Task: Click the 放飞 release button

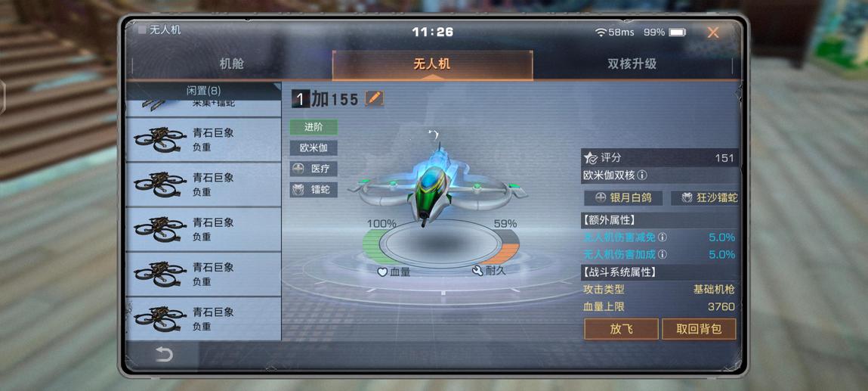Action: [x=621, y=329]
